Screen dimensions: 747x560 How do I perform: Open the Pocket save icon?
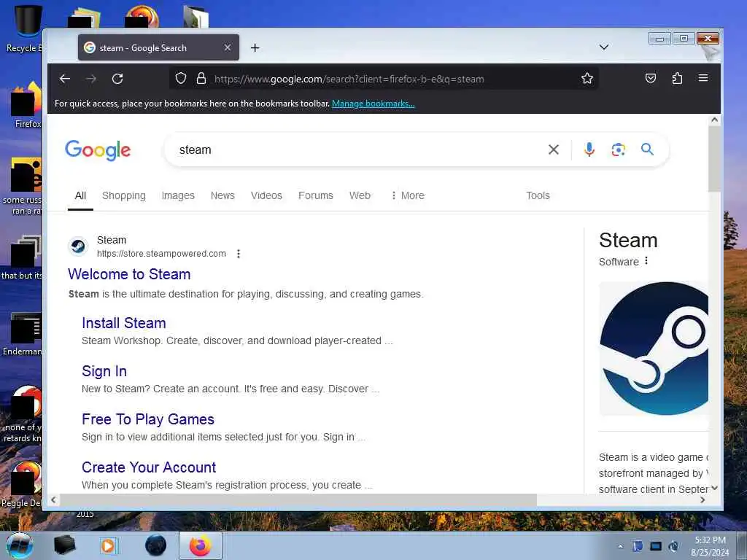650,78
